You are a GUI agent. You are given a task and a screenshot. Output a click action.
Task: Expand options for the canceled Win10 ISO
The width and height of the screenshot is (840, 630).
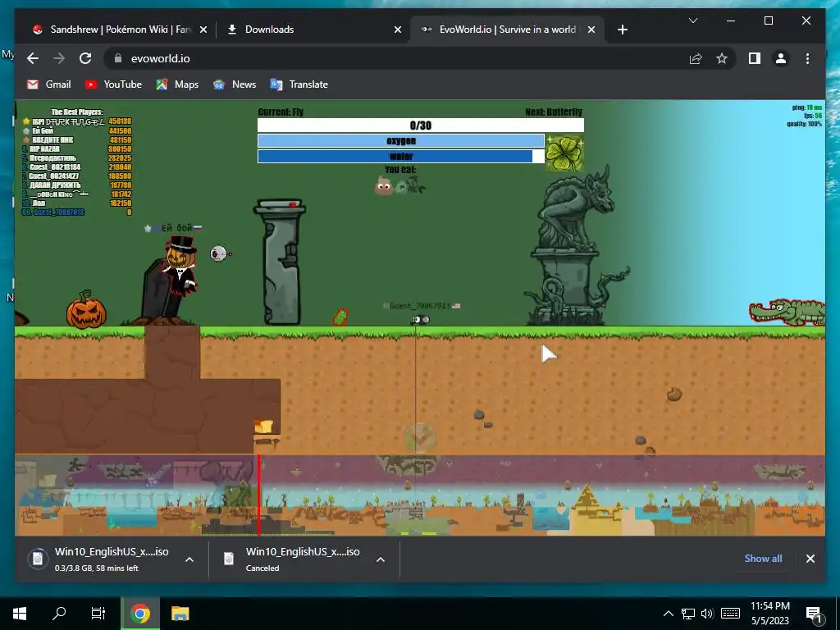click(381, 559)
